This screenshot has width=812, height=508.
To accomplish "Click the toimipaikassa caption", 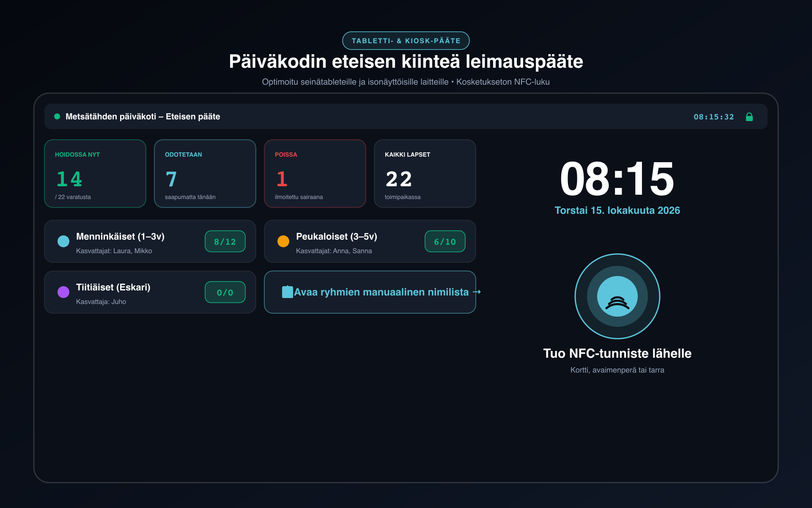I will pos(403,197).
